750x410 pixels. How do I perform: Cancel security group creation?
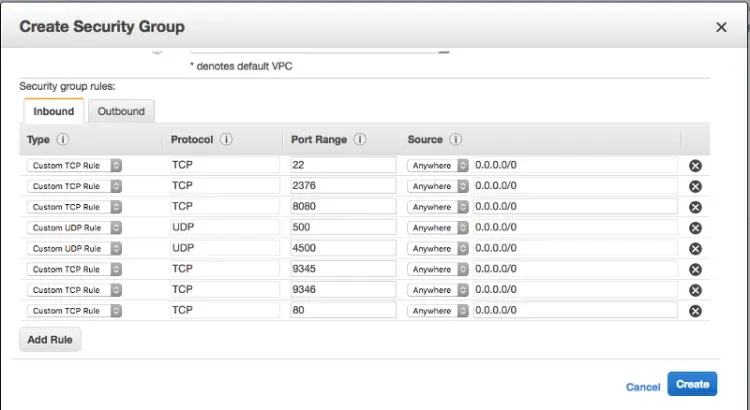[642, 386]
